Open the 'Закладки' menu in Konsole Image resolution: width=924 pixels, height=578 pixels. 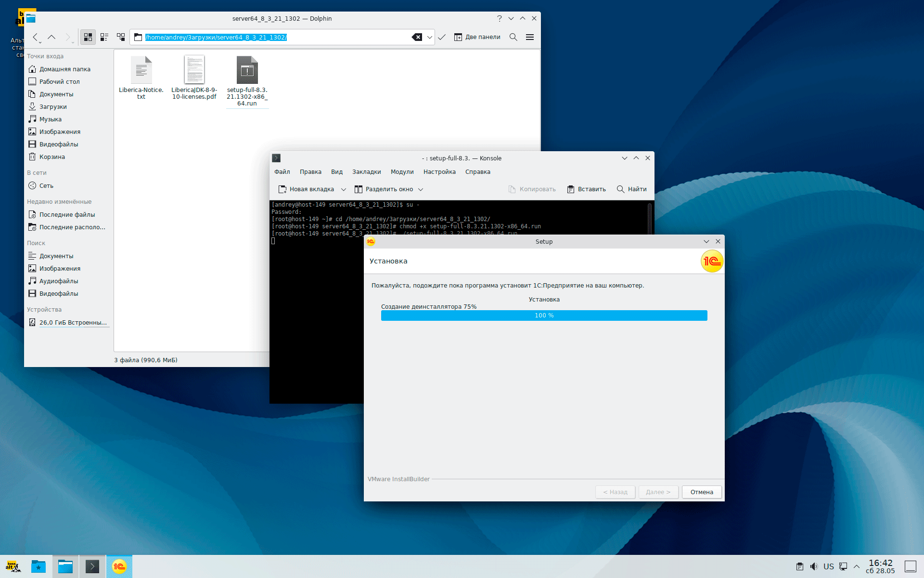[366, 172]
